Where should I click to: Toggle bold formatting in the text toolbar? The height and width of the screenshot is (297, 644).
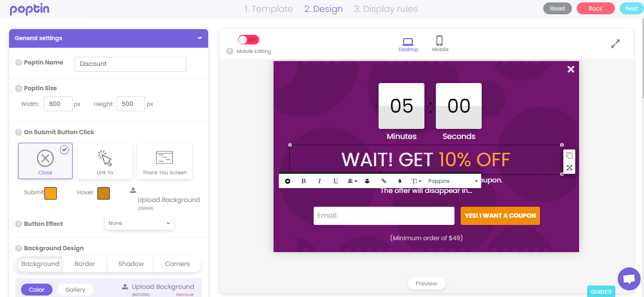click(303, 180)
